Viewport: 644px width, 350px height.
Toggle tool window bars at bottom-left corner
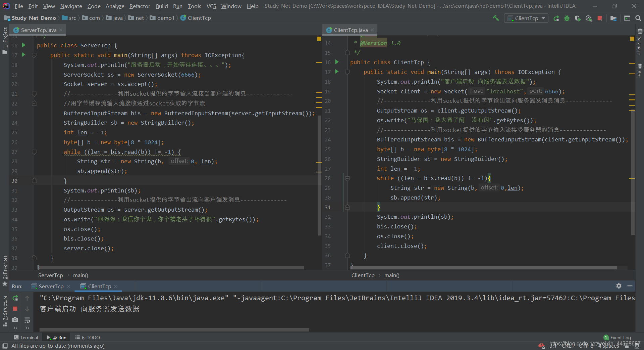pos(5,346)
